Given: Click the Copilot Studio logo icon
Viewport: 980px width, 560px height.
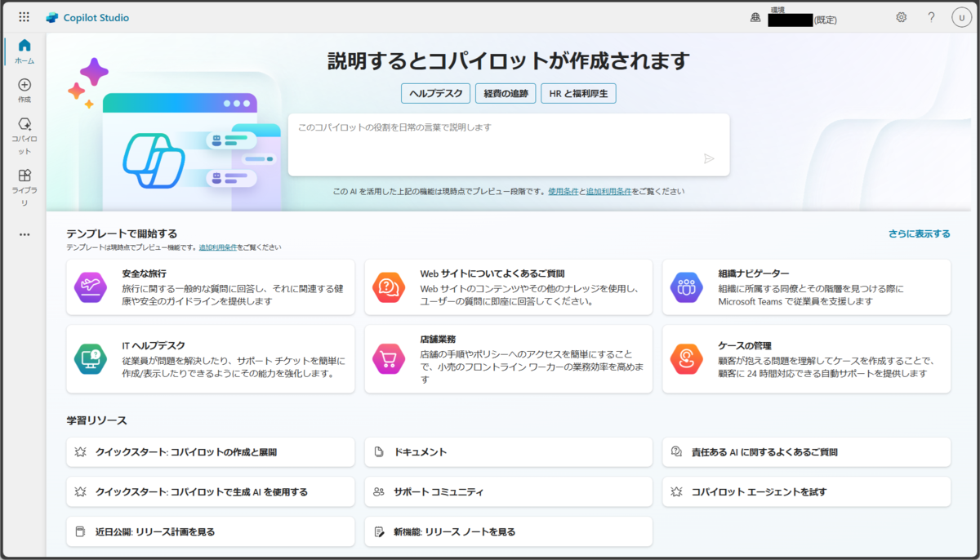Looking at the screenshot, I should tap(52, 17).
